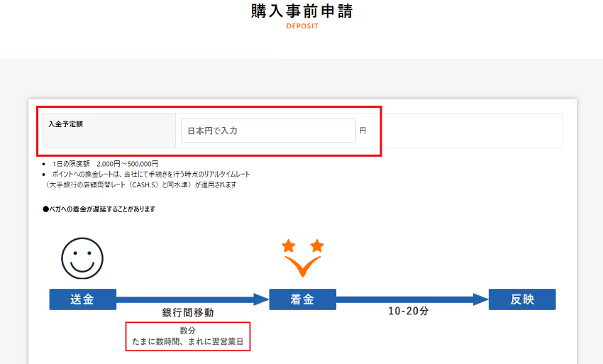Click the 入金予定額 label
603x364 pixels.
click(66, 124)
